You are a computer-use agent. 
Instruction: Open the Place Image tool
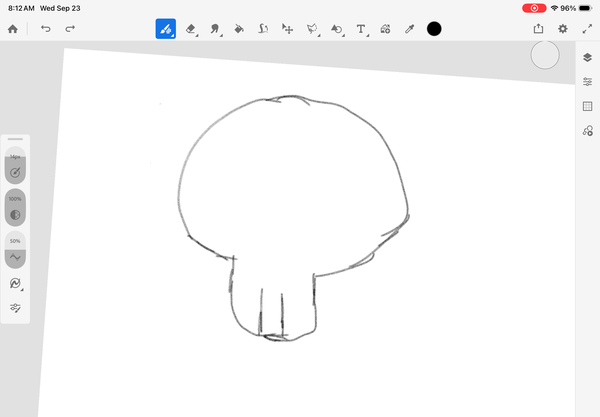[385, 29]
